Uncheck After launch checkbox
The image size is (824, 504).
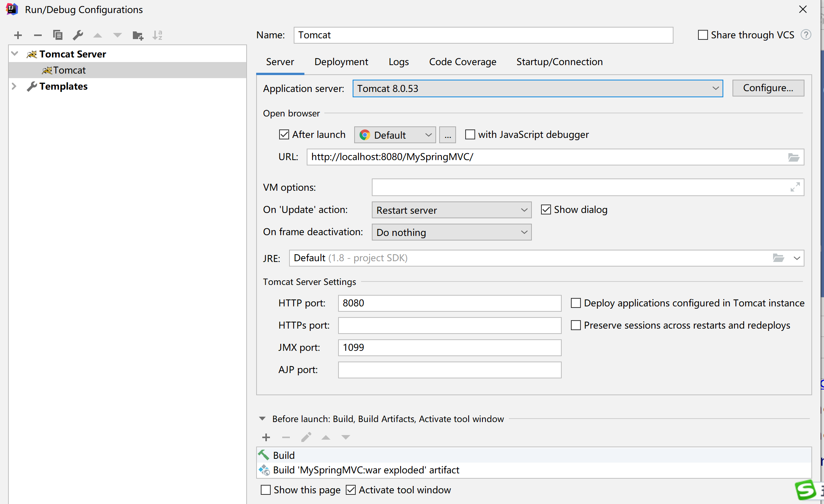coord(284,134)
